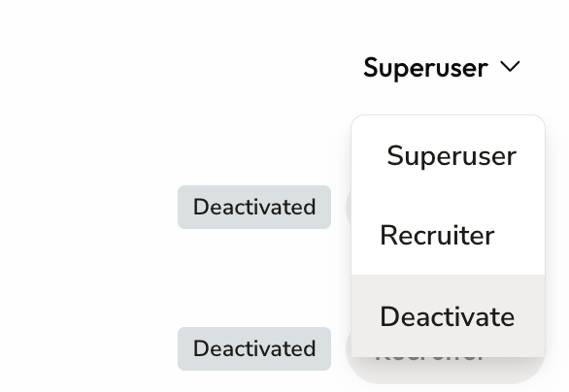Click the upper Deactivated status badge

[254, 207]
